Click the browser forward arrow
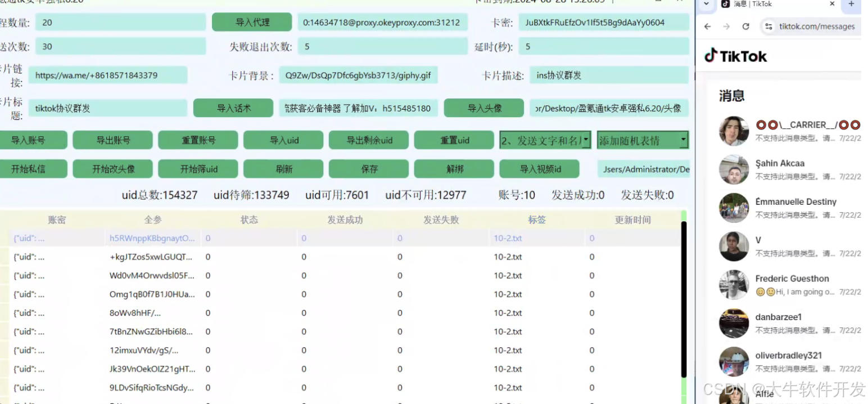This screenshot has width=868, height=404. [726, 26]
